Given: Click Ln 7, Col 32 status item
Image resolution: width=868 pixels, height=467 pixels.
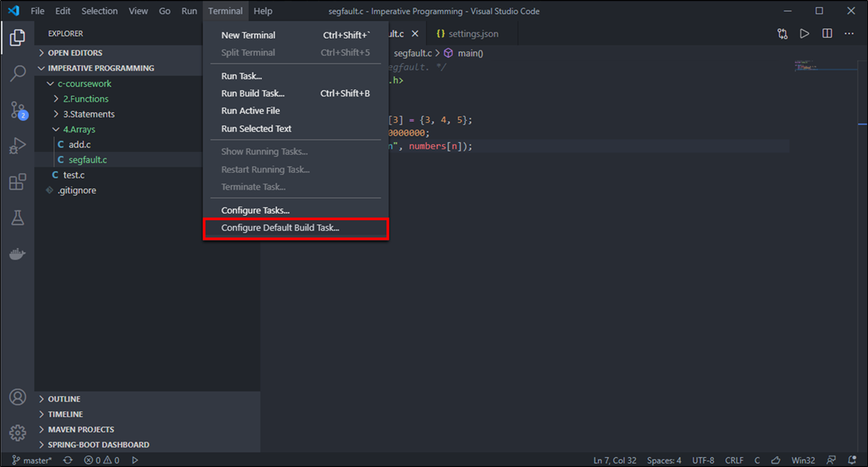Looking at the screenshot, I should point(615,460).
